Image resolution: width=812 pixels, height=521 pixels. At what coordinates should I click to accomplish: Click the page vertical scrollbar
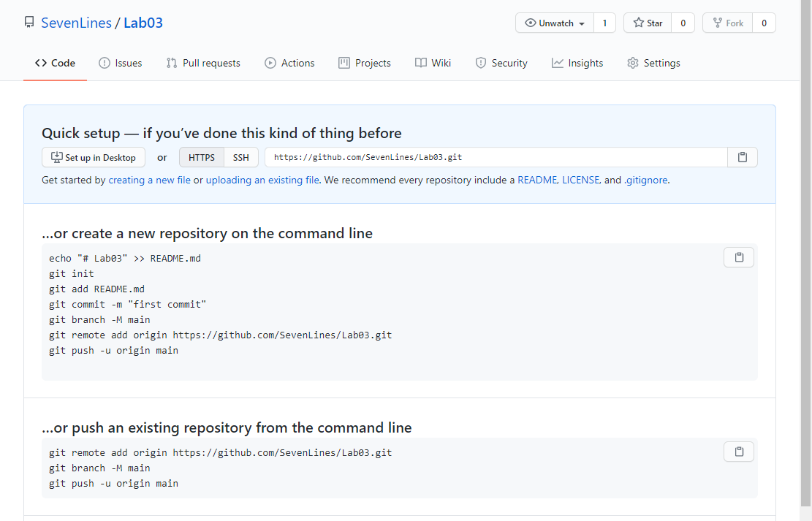coord(806,254)
